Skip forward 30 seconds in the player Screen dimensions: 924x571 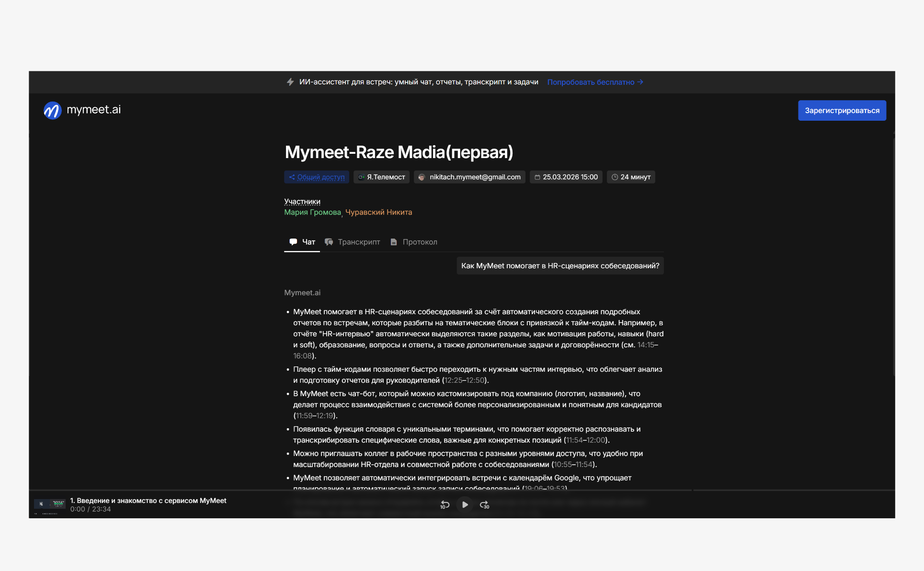[484, 505]
